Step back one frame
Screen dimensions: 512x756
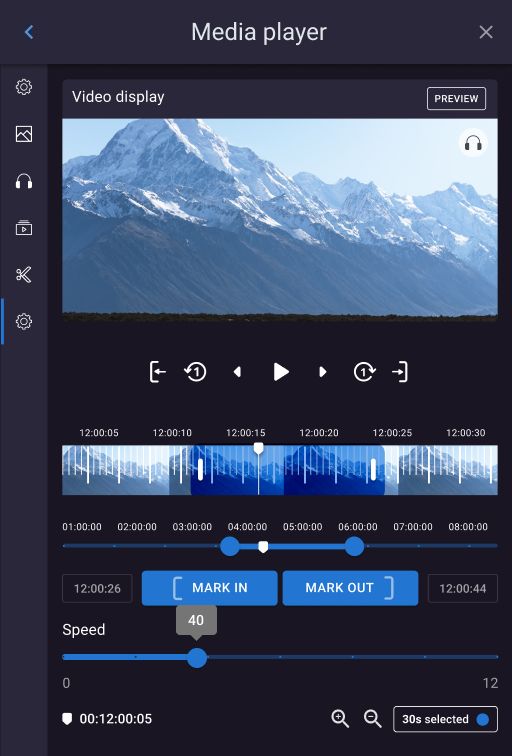pos(237,372)
